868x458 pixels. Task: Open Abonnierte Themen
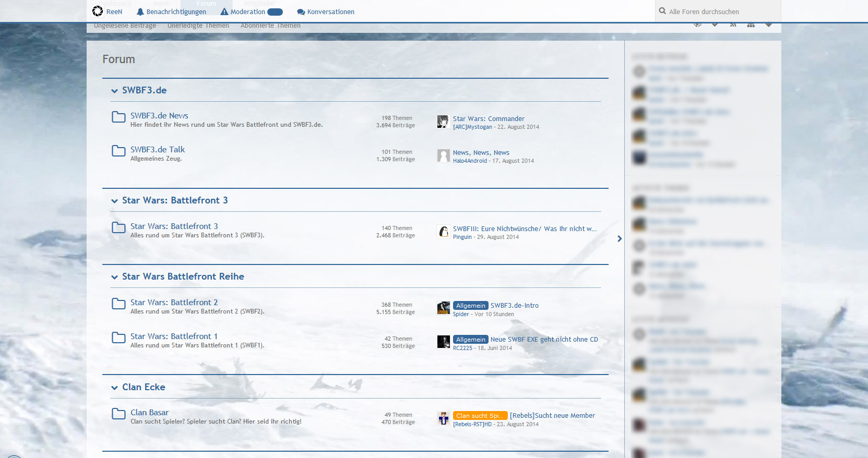click(270, 26)
